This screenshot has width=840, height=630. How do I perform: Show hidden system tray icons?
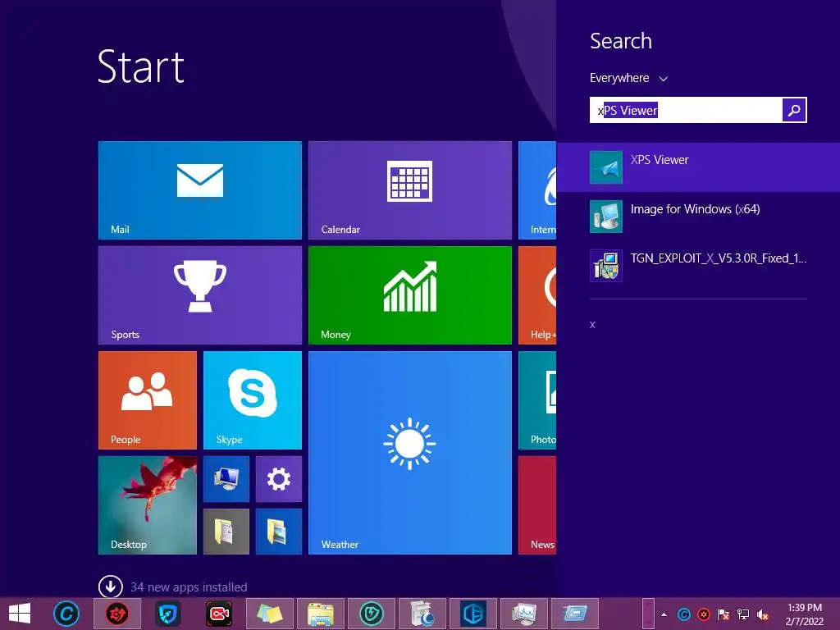coord(664,614)
